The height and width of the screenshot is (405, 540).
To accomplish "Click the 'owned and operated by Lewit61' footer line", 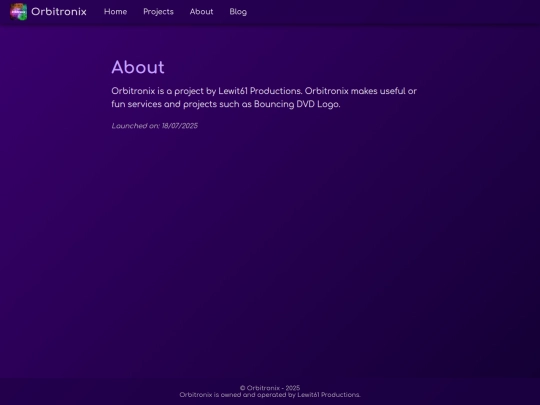I will pyautogui.click(x=270, y=395).
